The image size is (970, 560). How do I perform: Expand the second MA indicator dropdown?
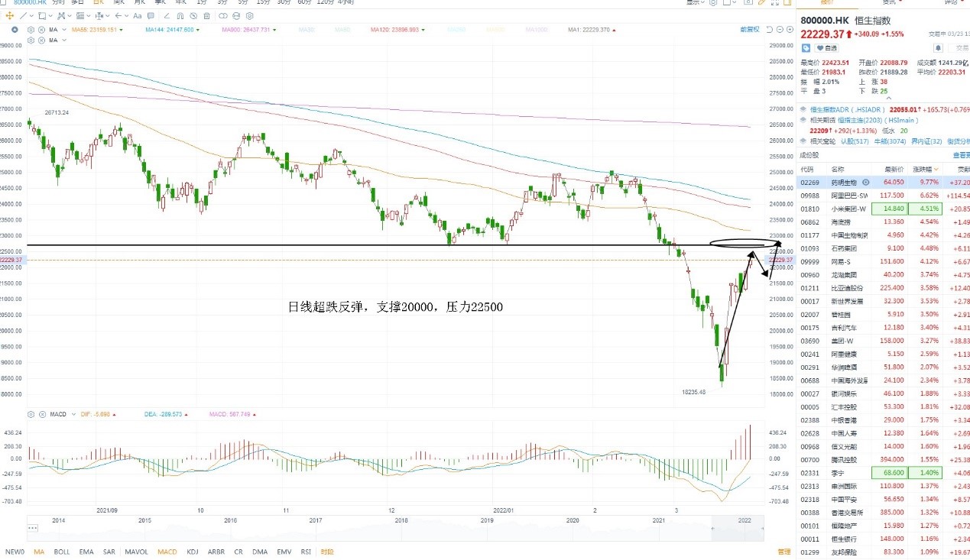[x=64, y=40]
